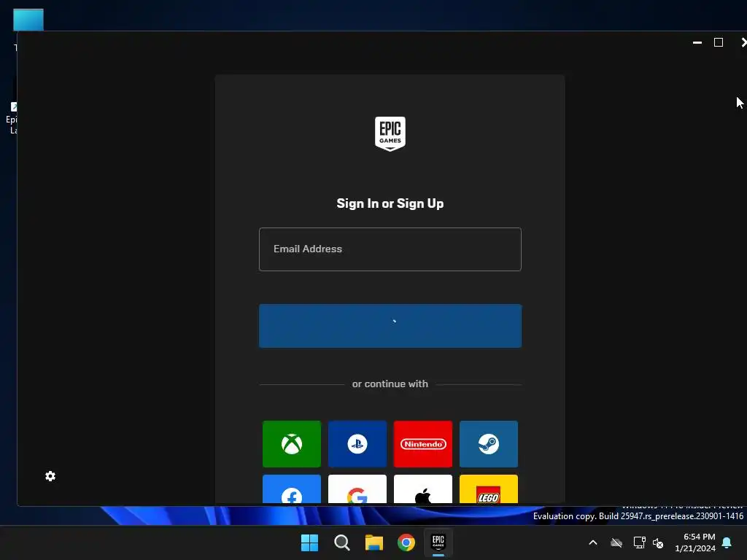Image resolution: width=747 pixels, height=560 pixels.
Task: Open network status tray icon
Action: (639, 542)
